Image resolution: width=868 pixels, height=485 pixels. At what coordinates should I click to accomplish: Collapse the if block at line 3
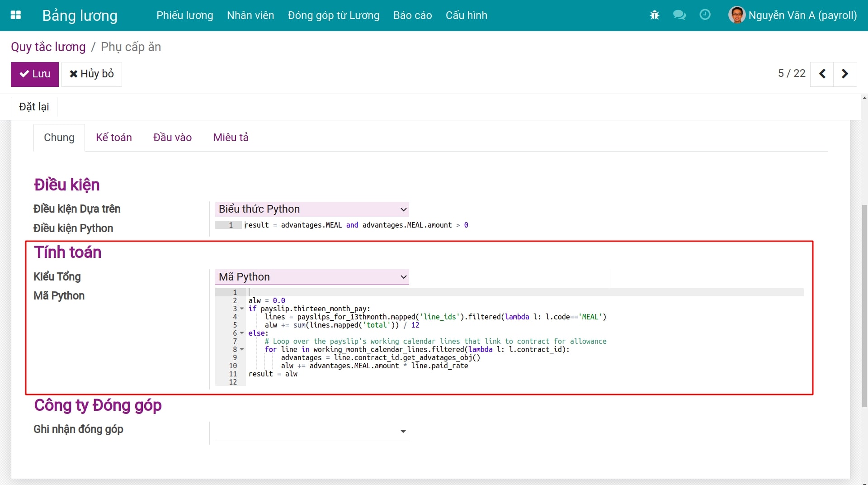click(242, 309)
